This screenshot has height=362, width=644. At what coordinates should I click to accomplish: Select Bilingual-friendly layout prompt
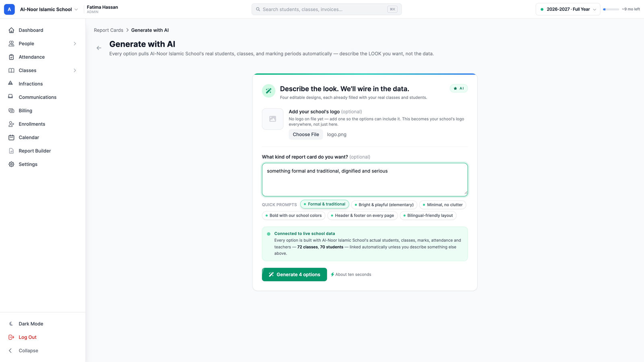point(428,216)
